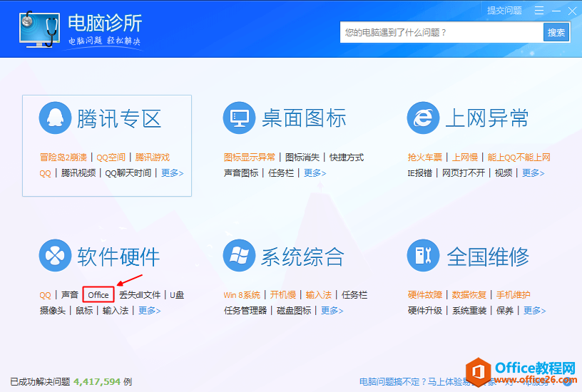582x392 pixels.
Task: Focus the search box asking about computer problems
Action: pos(441,32)
